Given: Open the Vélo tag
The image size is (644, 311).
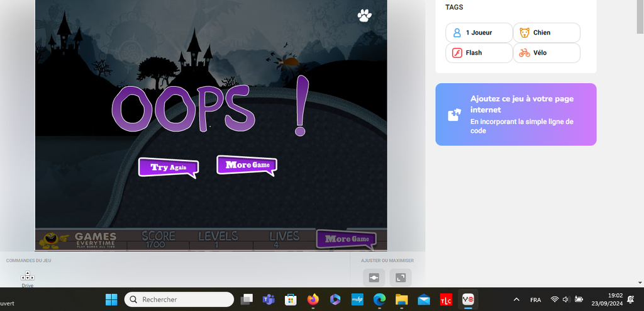Looking at the screenshot, I should (x=546, y=53).
